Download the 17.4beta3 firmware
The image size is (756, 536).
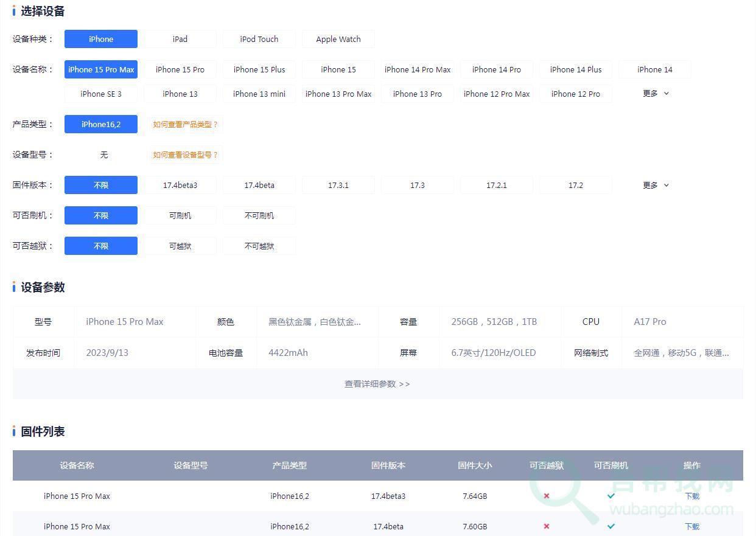[692, 496]
